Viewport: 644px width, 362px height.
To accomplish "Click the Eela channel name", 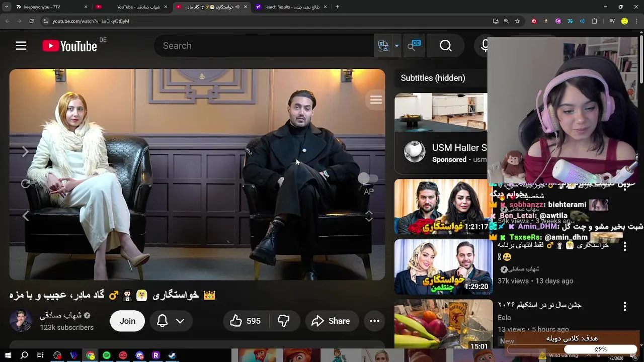I will point(504,318).
